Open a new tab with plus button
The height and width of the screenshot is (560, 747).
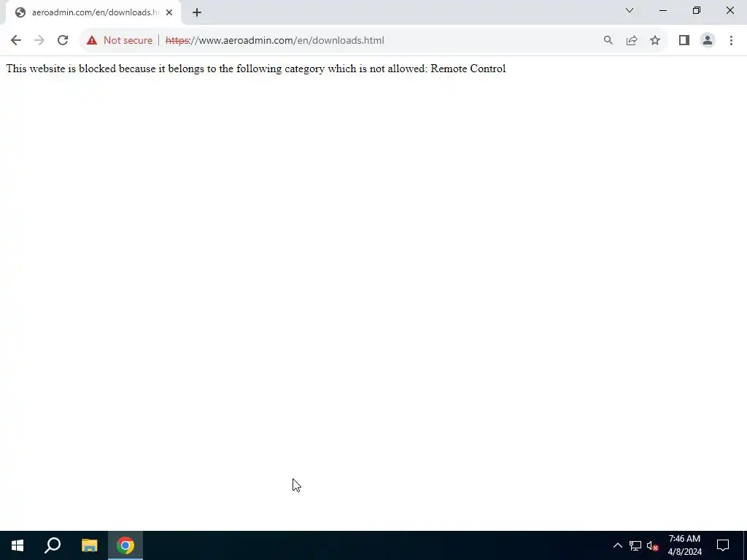(197, 12)
